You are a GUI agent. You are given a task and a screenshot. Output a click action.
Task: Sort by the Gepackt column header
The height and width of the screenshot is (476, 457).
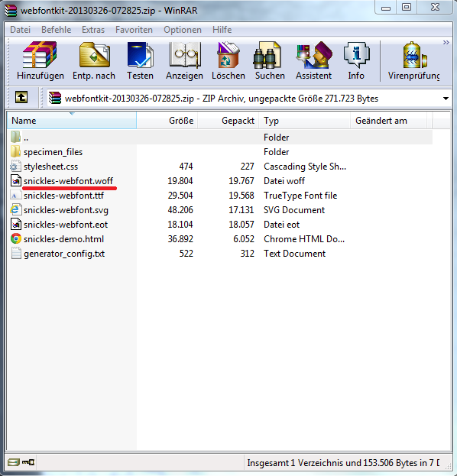pyautogui.click(x=228, y=121)
